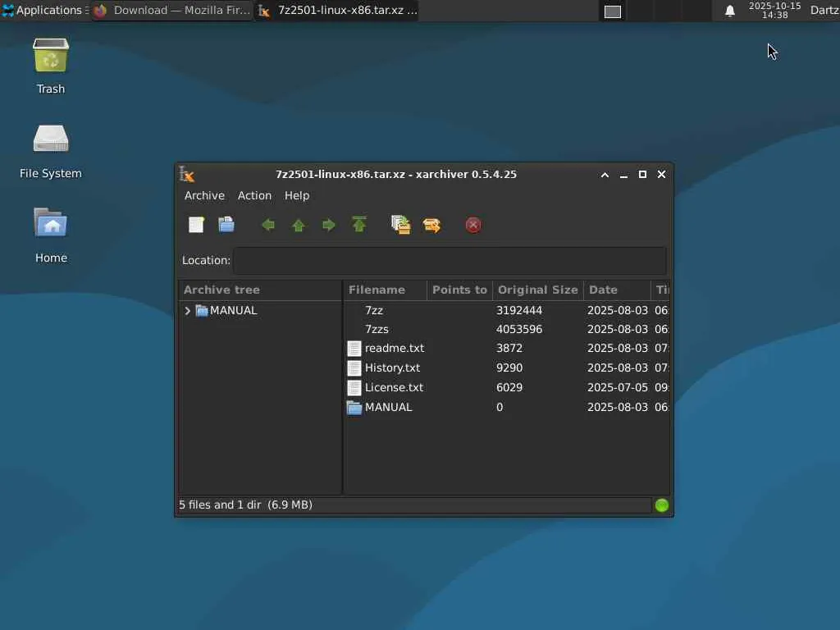The image size is (840, 630).
Task: Go forward with the green right arrow
Action: coord(328,225)
